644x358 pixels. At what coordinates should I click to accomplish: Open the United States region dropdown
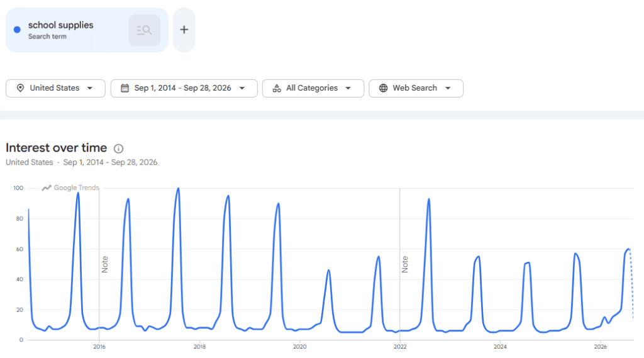55,88
